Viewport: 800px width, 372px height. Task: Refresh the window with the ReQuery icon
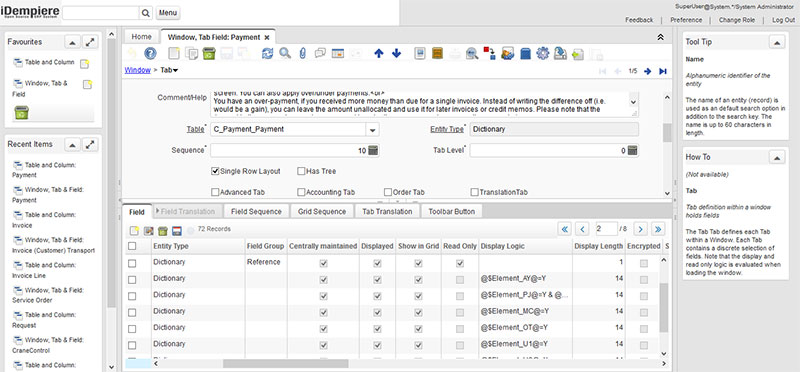pos(267,53)
